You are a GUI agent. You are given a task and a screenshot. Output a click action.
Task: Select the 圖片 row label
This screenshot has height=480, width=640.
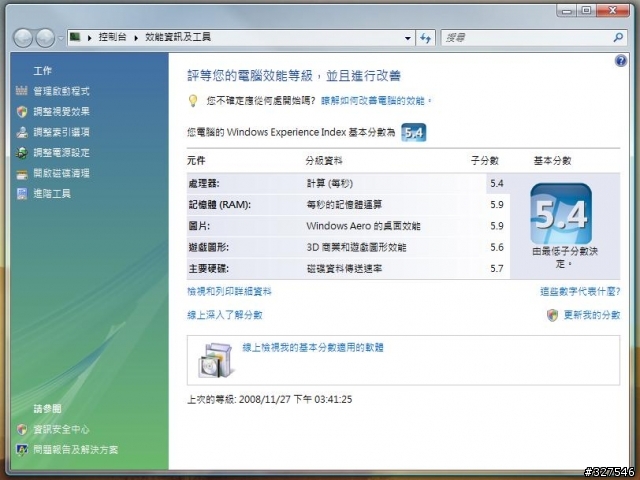click(x=199, y=226)
